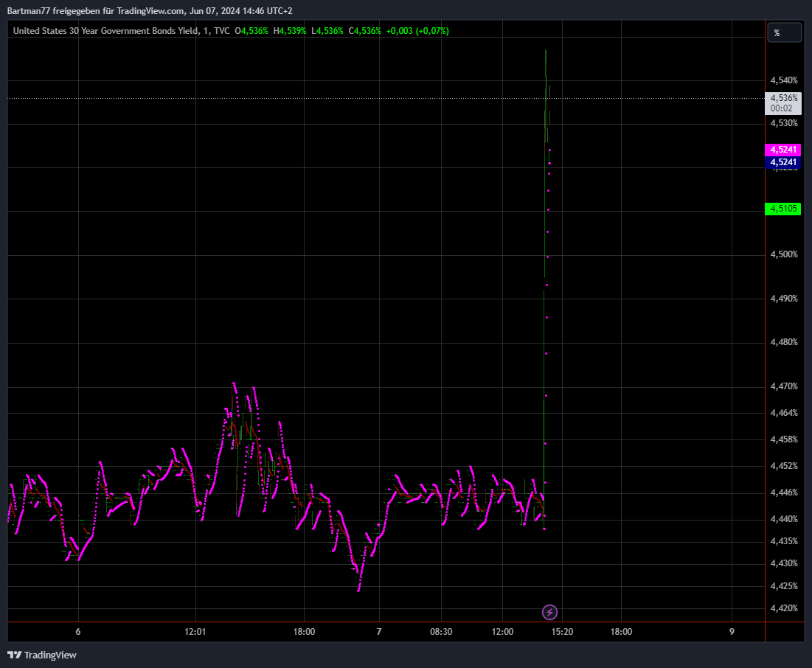812x668 pixels.
Task: Click the purple lightning event icon
Action: tap(549, 613)
